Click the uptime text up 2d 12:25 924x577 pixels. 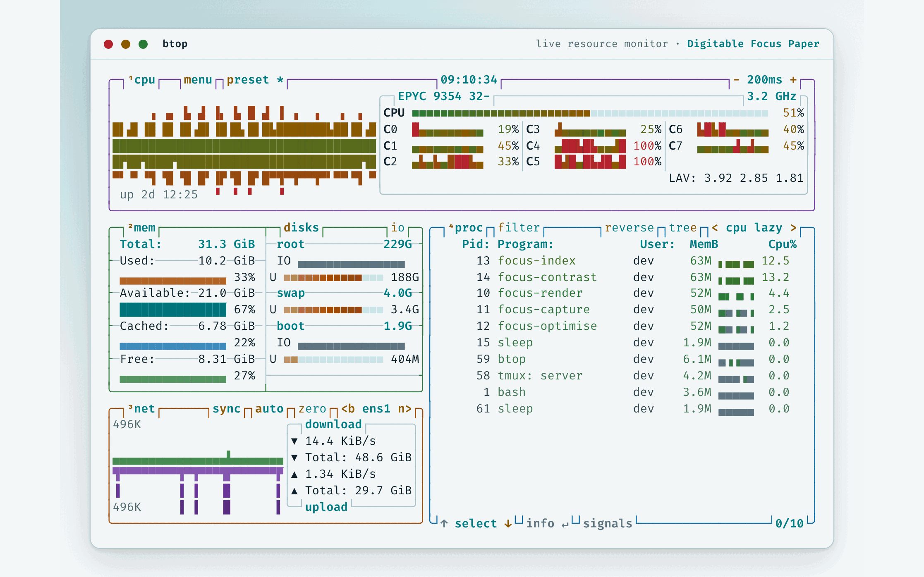(x=159, y=195)
